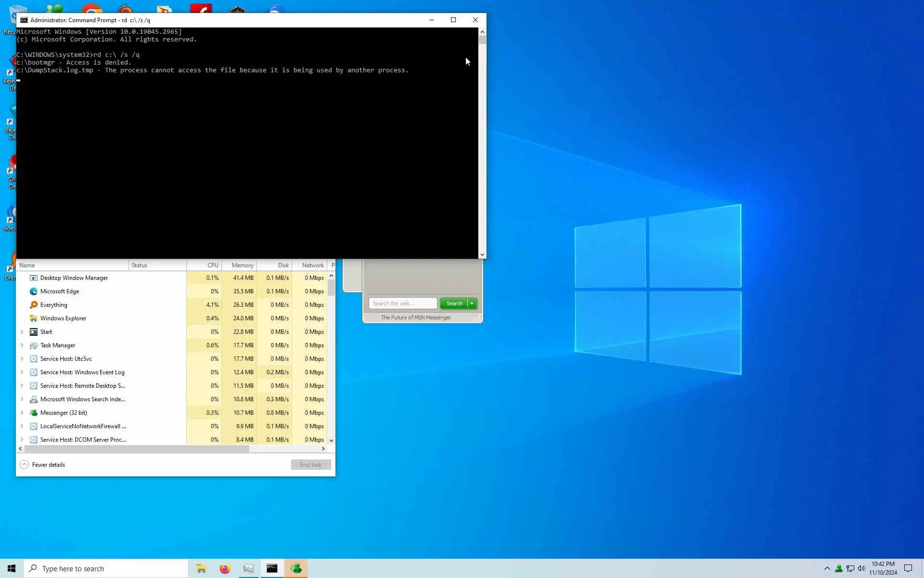Click the green Search button

pos(454,303)
